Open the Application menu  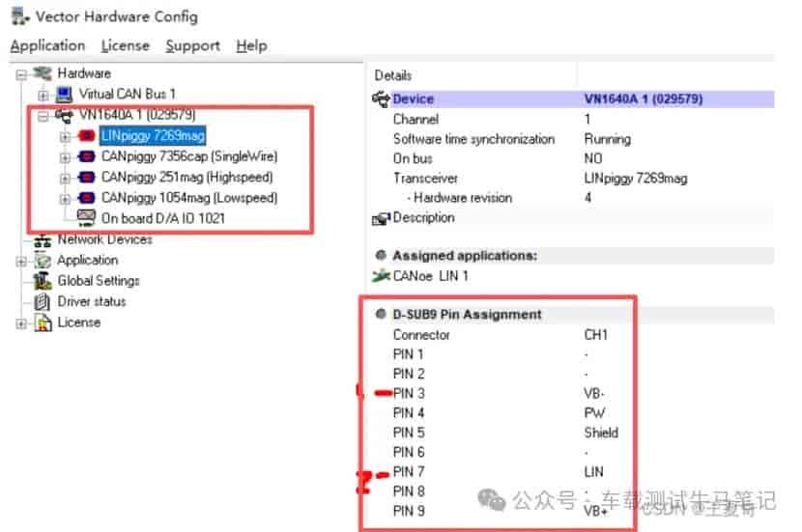(47, 45)
